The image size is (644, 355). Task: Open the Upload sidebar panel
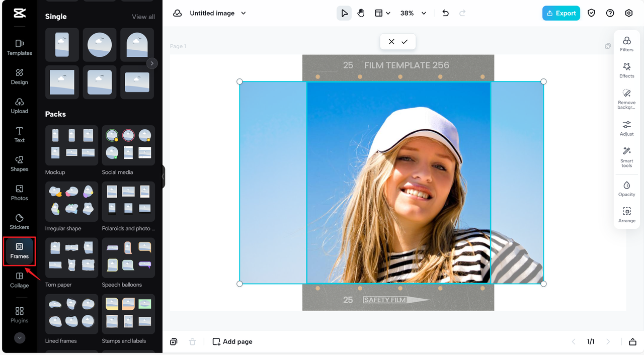pos(20,106)
